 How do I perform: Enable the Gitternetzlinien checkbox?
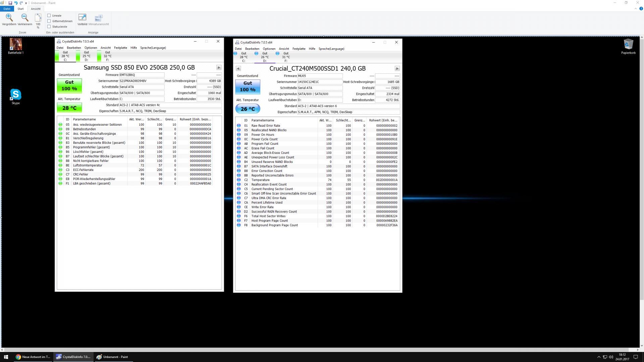point(49,21)
